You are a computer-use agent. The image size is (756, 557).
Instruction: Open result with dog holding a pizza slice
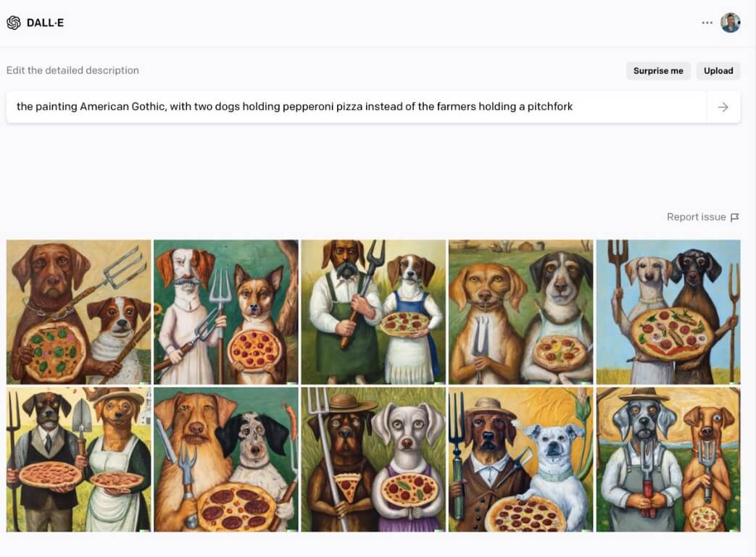(373, 460)
